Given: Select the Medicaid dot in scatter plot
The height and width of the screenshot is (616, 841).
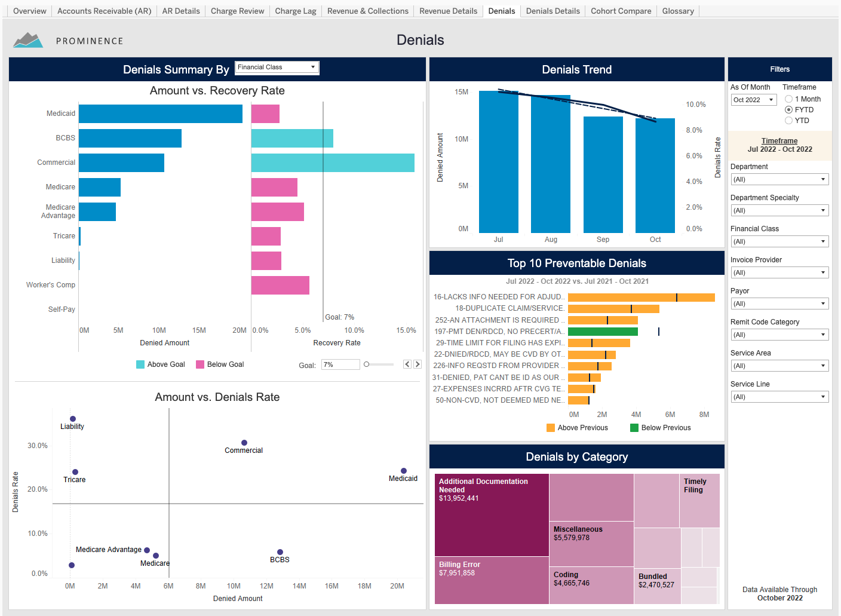Looking at the screenshot, I should pos(404,471).
